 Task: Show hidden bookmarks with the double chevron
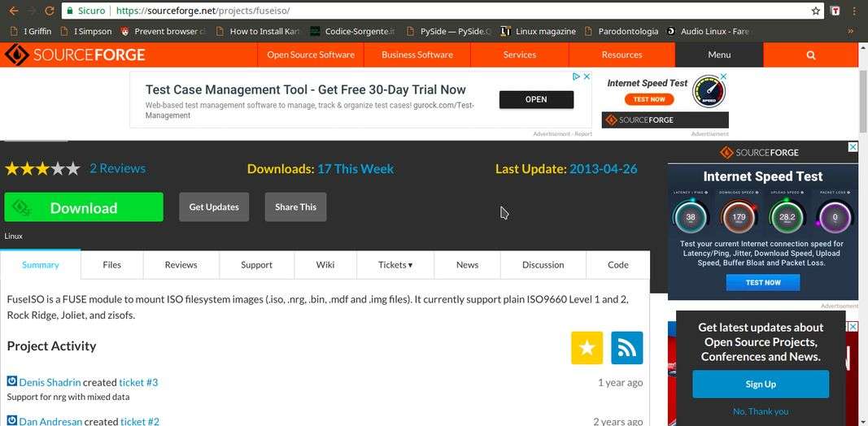[851, 32]
